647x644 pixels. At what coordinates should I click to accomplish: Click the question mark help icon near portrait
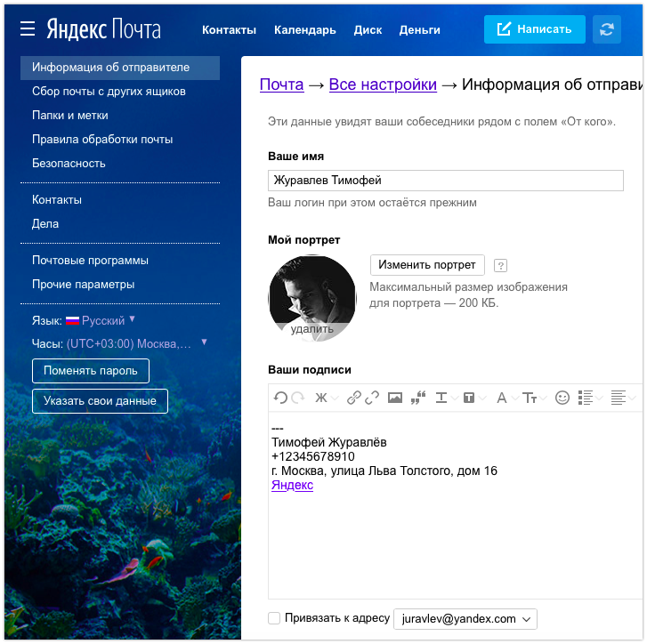tap(500, 265)
